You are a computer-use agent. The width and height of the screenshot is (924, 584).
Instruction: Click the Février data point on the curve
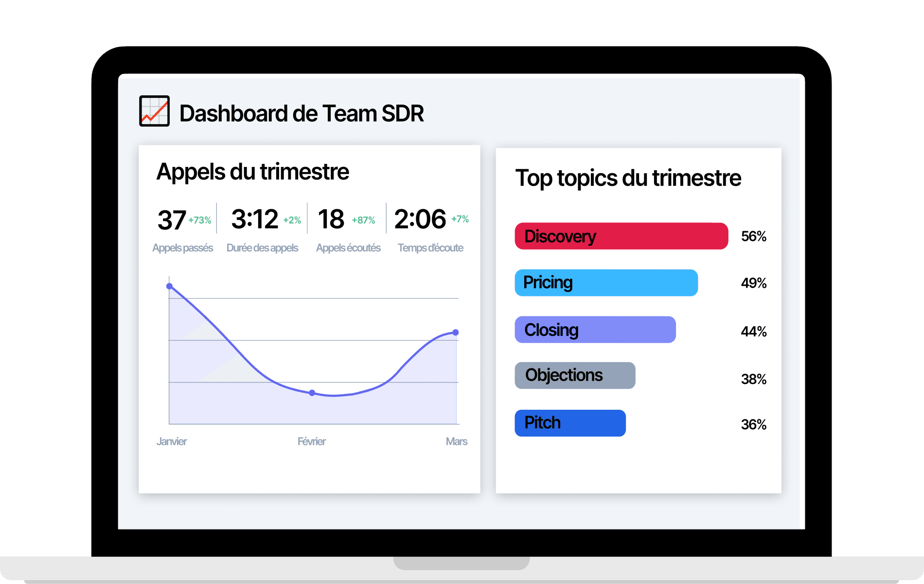[x=312, y=392]
